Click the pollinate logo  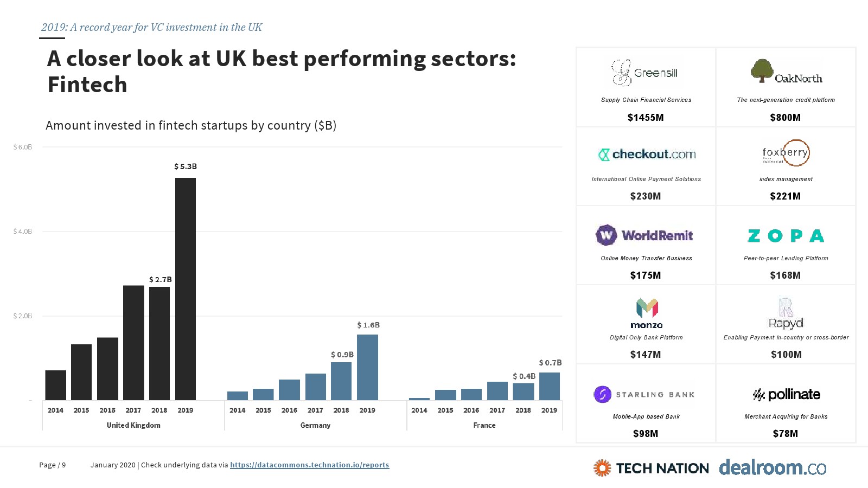786,394
